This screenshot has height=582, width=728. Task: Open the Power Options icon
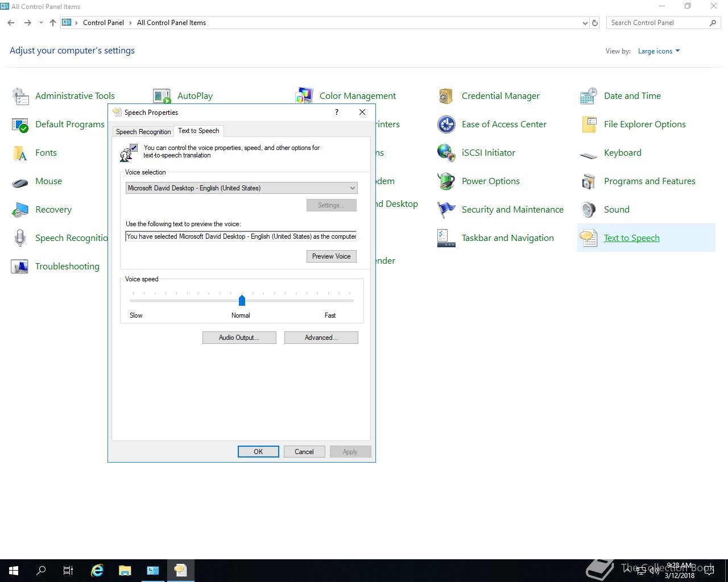click(x=446, y=181)
